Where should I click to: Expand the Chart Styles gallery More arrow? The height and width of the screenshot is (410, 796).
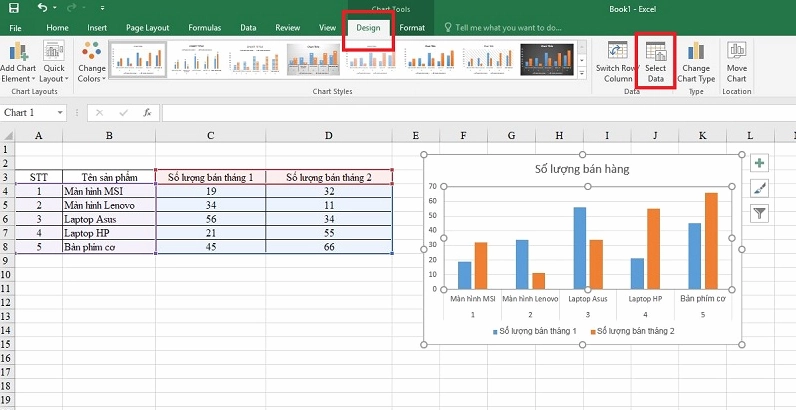(582, 73)
